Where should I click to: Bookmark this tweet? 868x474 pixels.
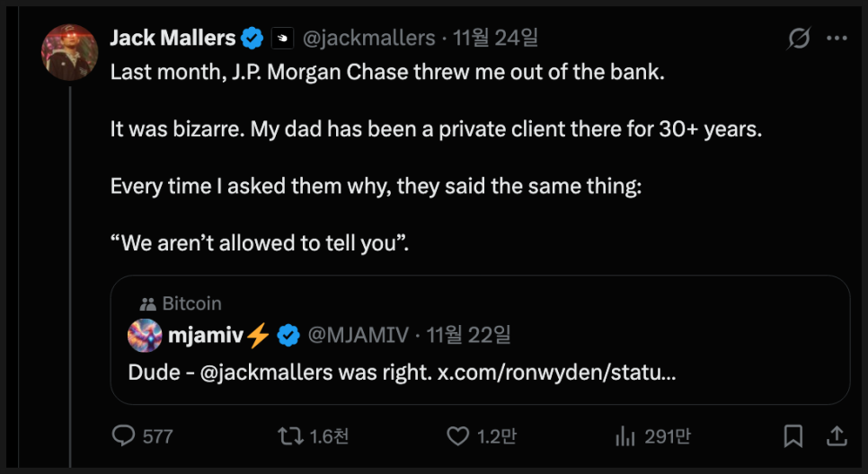(793, 436)
